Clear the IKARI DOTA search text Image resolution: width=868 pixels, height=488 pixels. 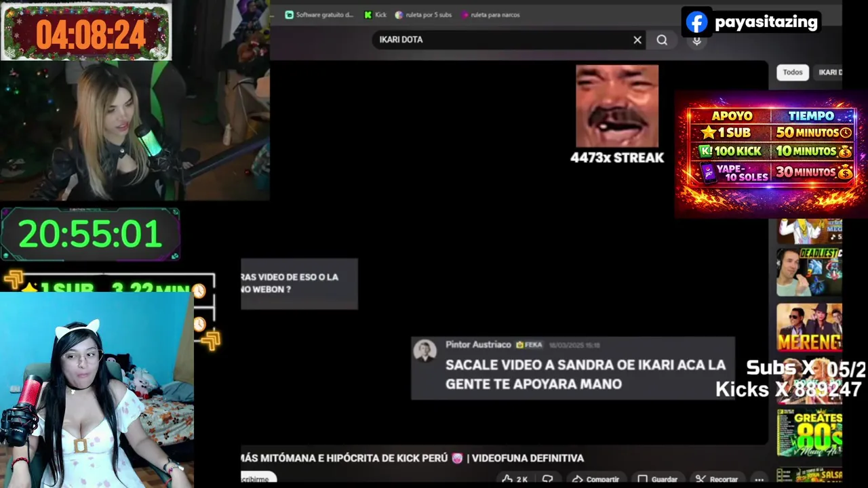[637, 40]
